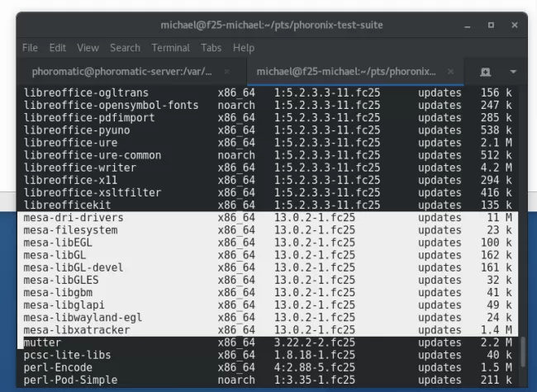The height and width of the screenshot is (392, 537).
Task: Click the libreoffice-ogltrans package name
Action: (86, 92)
